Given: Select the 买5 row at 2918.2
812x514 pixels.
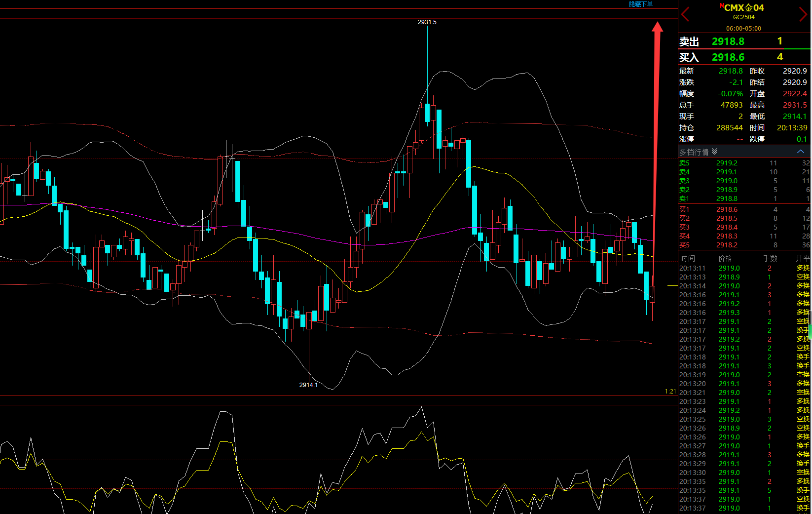Looking at the screenshot, I should click(x=744, y=245).
